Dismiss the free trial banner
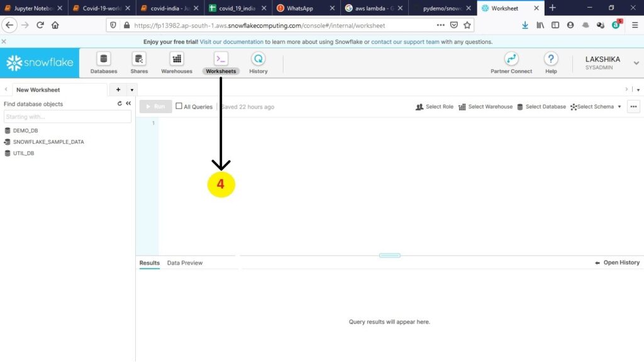 (4, 41)
